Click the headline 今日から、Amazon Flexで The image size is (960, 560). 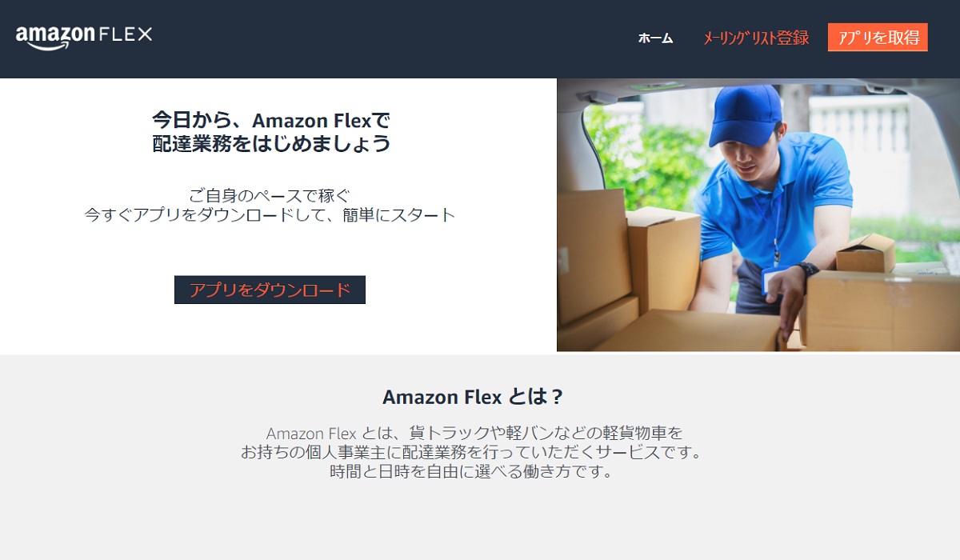click(271, 120)
